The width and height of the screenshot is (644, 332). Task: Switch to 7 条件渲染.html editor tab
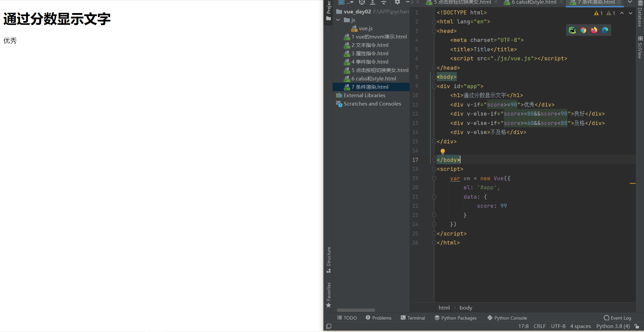click(x=592, y=2)
